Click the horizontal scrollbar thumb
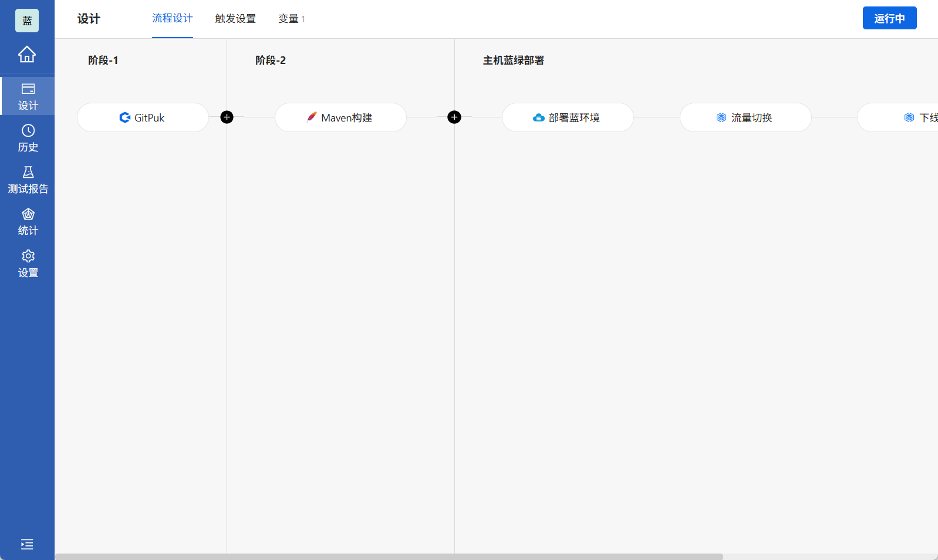The width and height of the screenshot is (938, 560). (389, 556)
